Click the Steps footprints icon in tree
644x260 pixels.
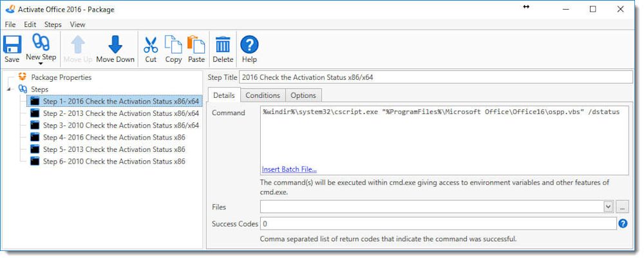pos(23,89)
